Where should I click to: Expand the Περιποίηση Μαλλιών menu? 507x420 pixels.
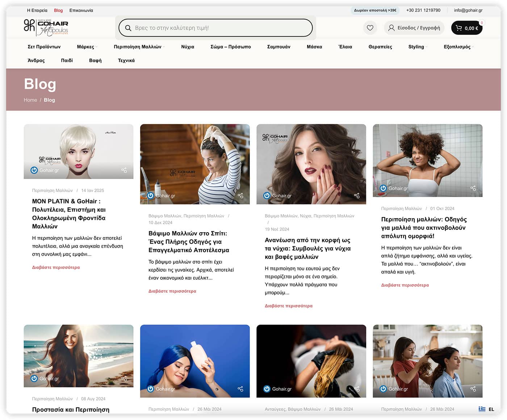(139, 47)
